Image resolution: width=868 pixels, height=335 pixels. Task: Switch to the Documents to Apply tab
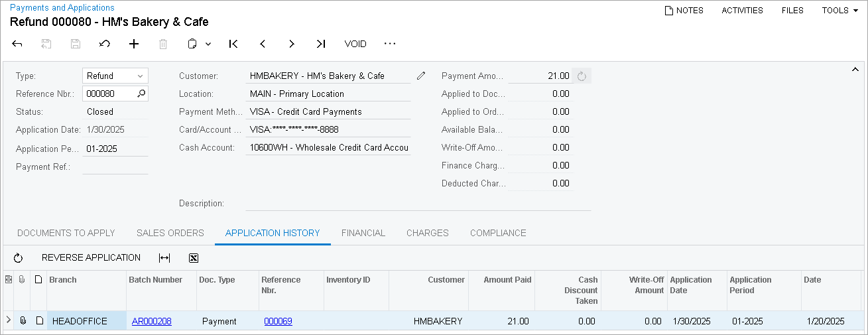click(x=66, y=233)
